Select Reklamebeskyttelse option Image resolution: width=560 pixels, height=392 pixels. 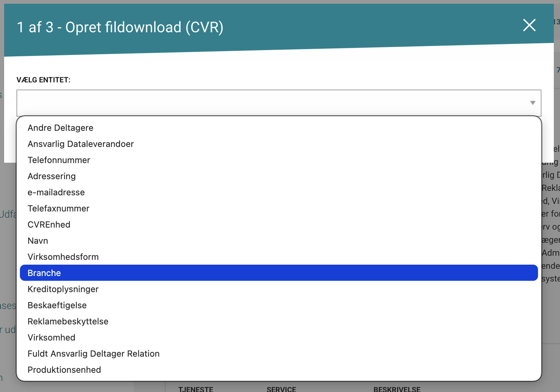coord(68,321)
